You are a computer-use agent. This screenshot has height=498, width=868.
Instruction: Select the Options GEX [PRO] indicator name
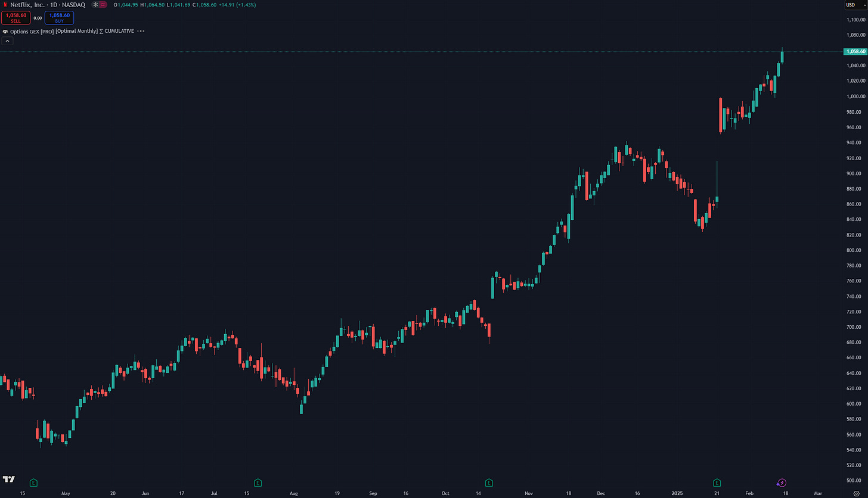32,31
